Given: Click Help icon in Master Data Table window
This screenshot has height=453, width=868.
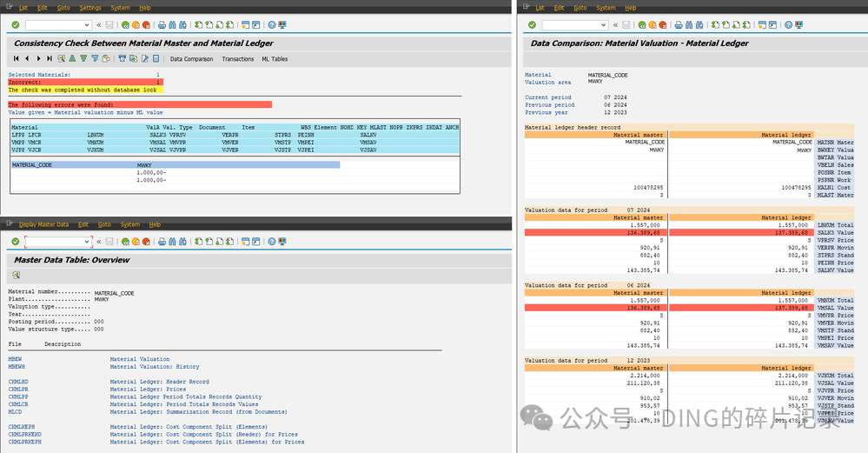Looking at the screenshot, I should coord(272,242).
